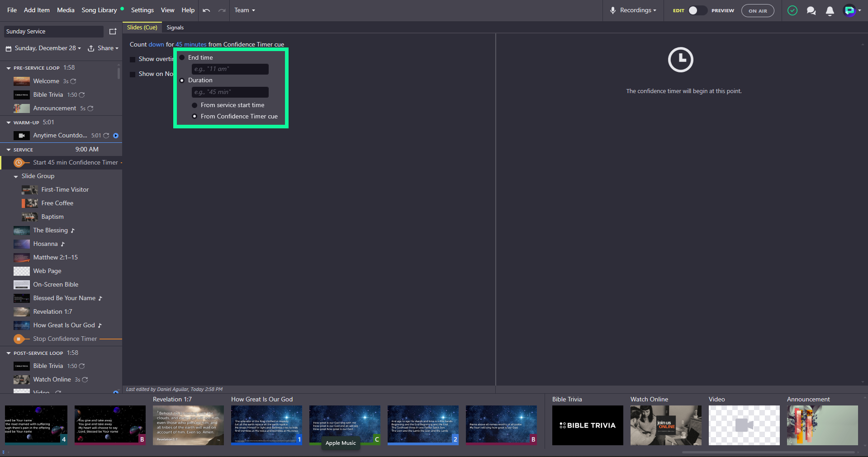Click the undo arrow icon
Screen dimensions: 868x457
click(x=206, y=10)
